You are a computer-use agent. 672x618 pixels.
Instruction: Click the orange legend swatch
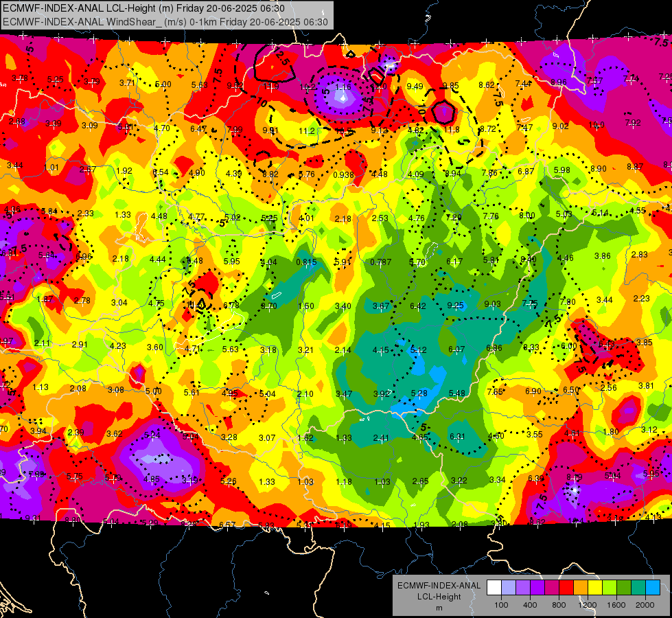coord(581,588)
